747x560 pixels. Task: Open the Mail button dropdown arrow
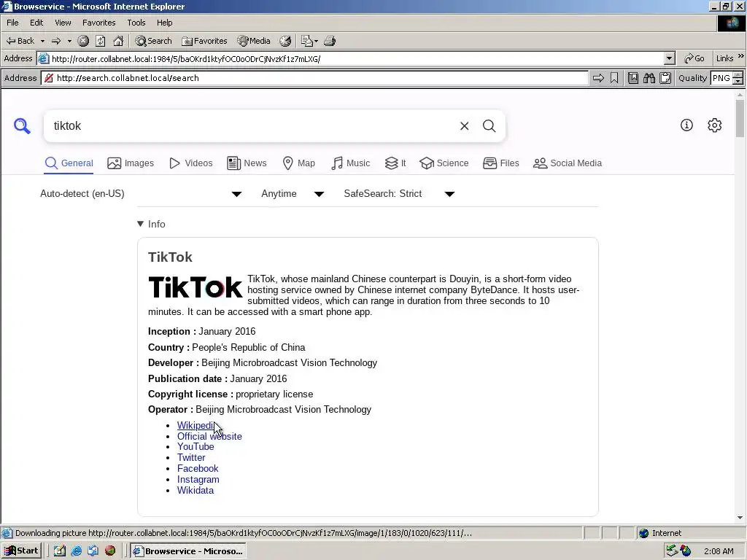tap(316, 41)
